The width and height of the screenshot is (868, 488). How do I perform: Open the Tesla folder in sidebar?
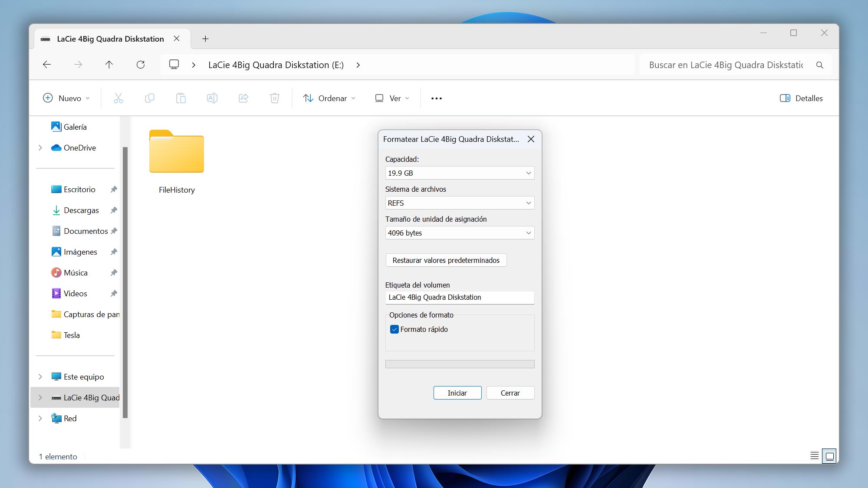(x=72, y=335)
